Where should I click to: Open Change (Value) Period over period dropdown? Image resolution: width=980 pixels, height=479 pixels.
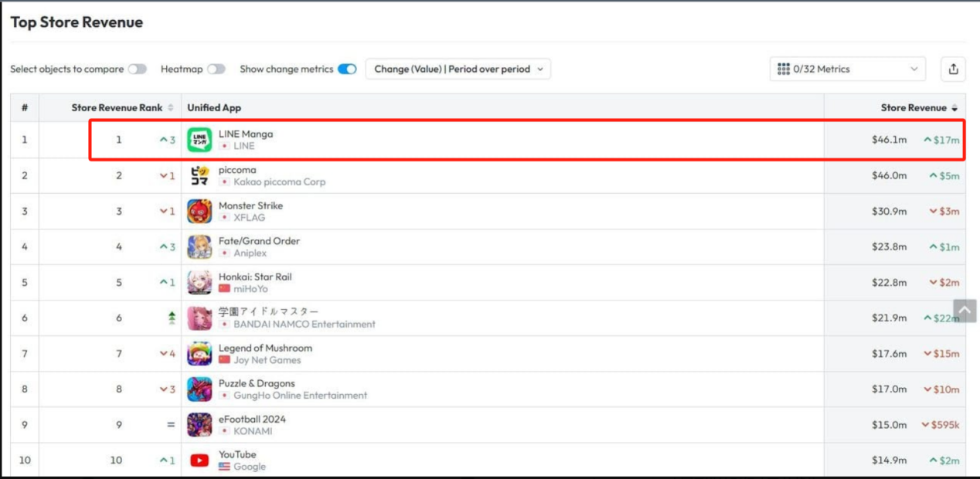[x=458, y=69]
